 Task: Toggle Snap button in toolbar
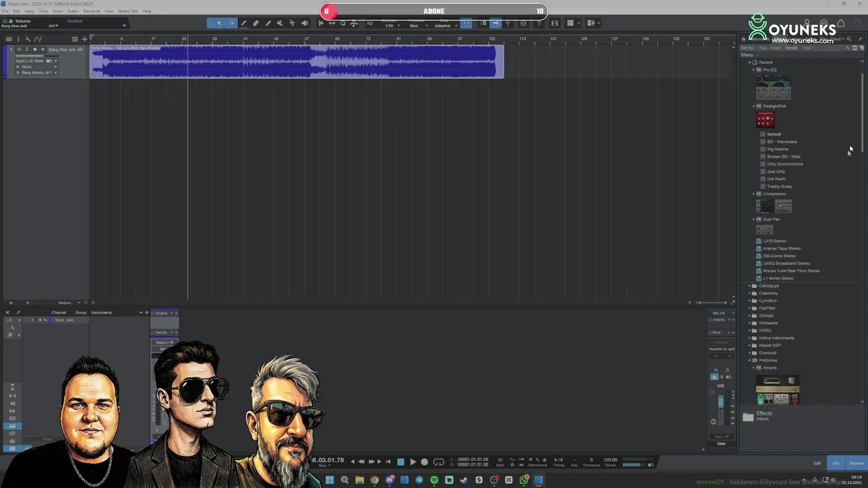pos(466,23)
